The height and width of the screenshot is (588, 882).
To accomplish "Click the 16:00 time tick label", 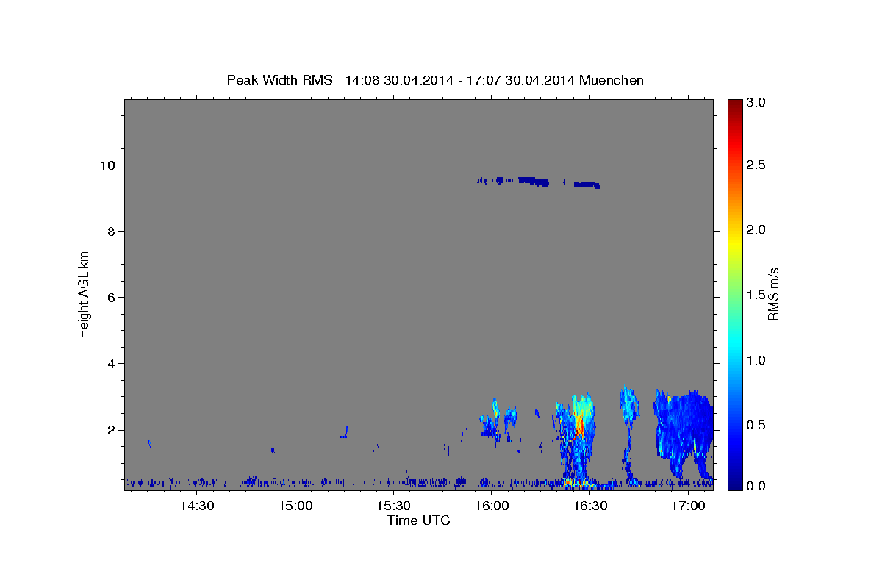I will point(492,506).
